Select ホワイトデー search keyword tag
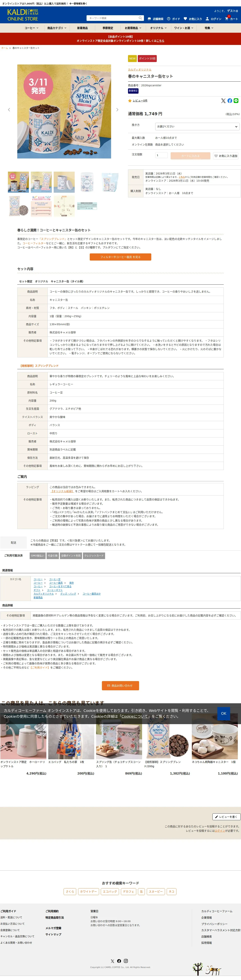The height and width of the screenshot is (980, 241). [x=89, y=891]
